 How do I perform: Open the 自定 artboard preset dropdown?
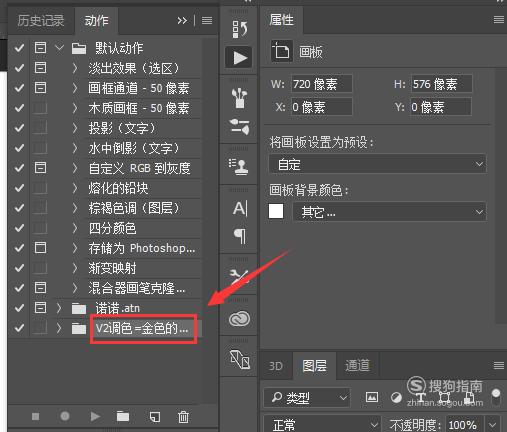coord(377,164)
